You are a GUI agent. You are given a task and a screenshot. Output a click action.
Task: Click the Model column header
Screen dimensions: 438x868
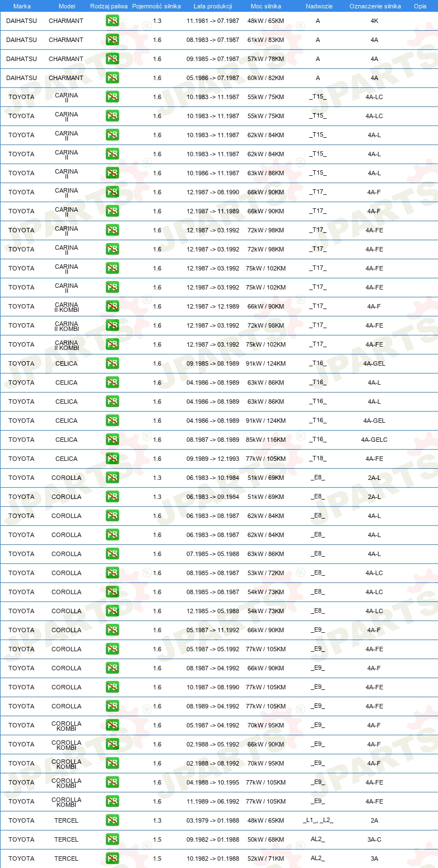[67, 6]
